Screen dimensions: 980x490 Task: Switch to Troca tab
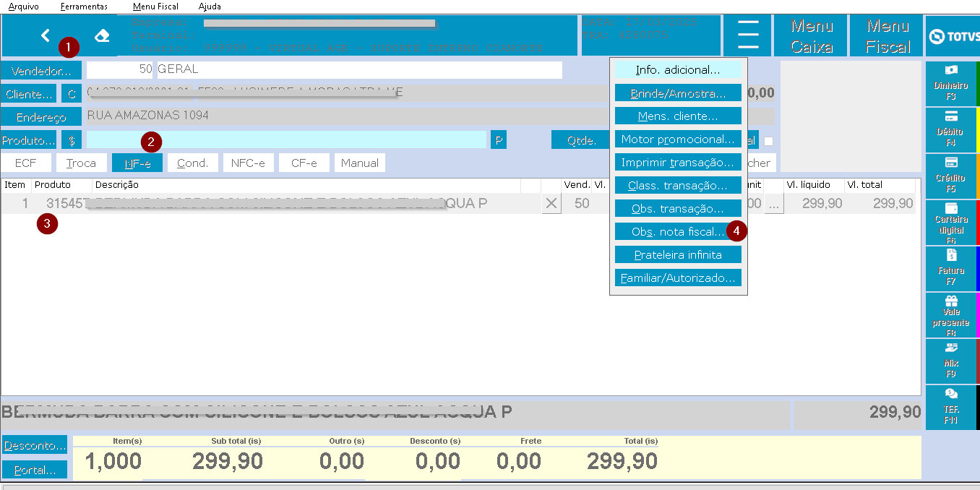[81, 163]
